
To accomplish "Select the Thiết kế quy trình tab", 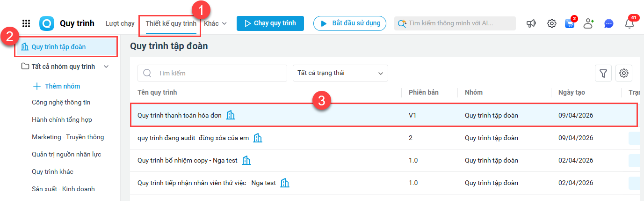I will coord(171,23).
